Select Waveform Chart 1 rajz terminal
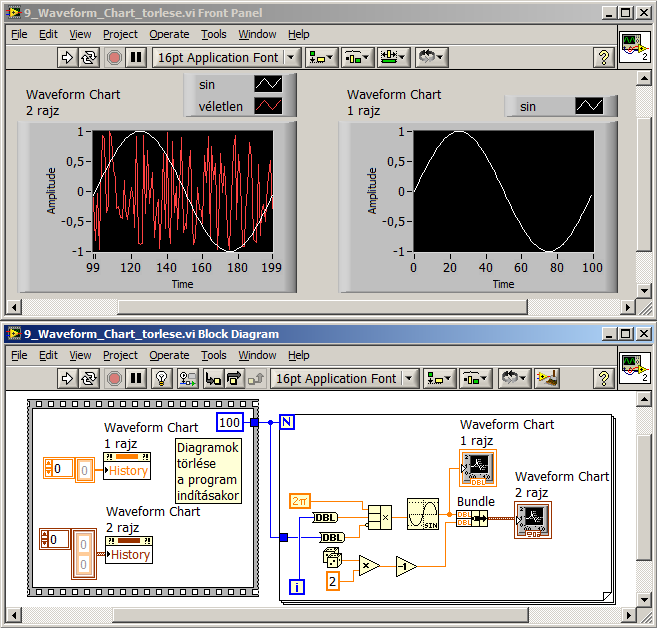 [x=478, y=468]
